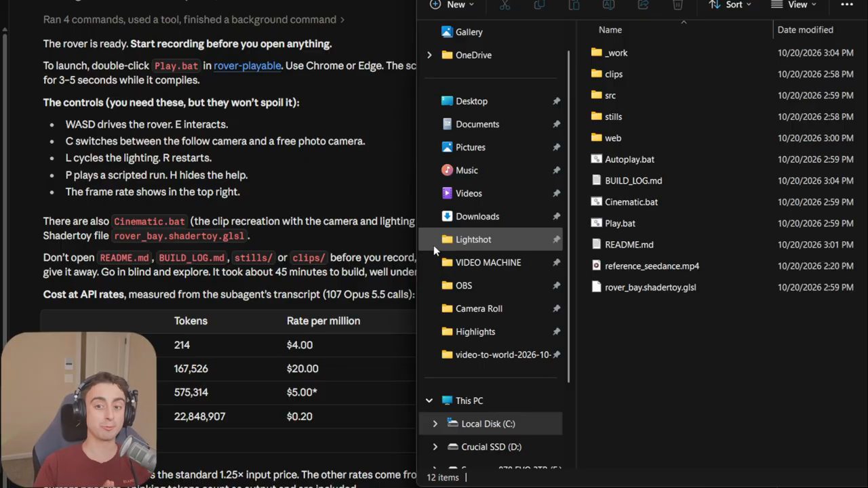
Task: Expand the Local Disk (C:) node
Action: coord(435,424)
